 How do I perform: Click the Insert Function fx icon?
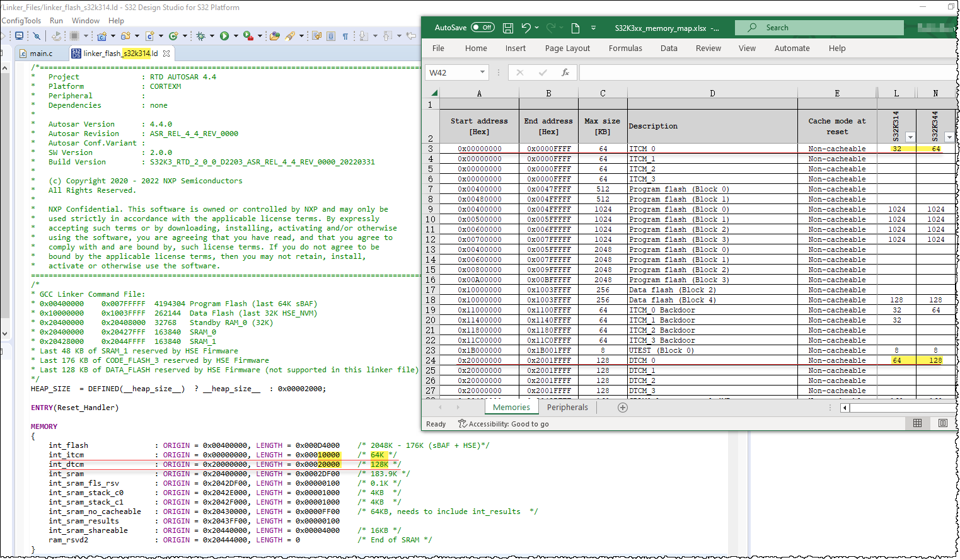point(565,72)
